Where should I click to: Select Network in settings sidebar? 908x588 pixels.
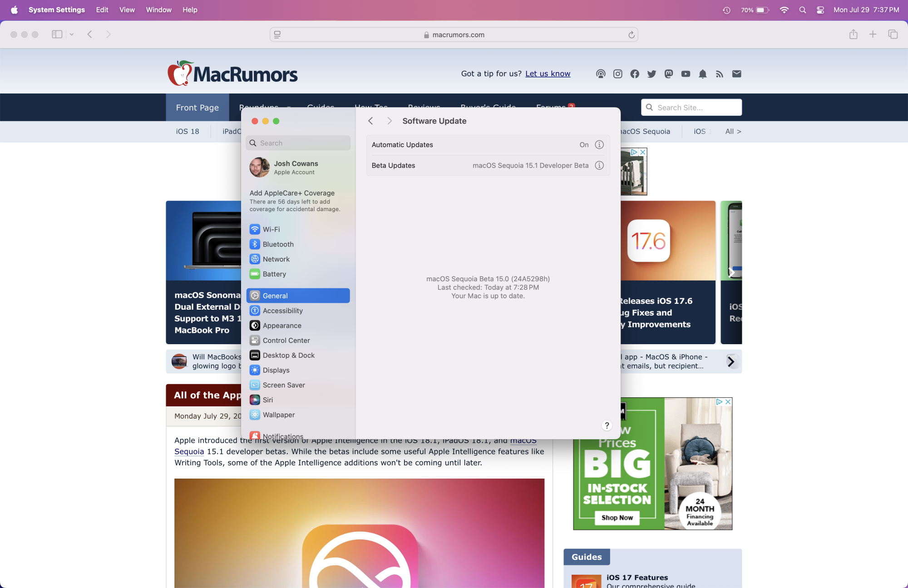[x=276, y=259]
